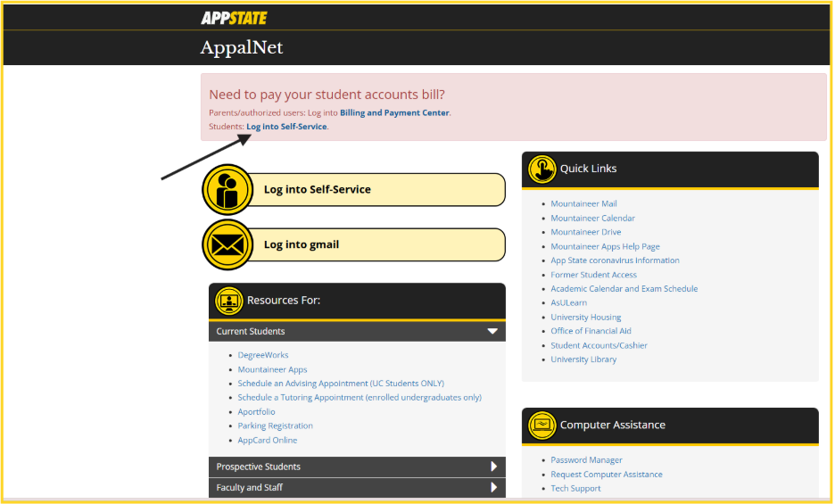Open Academic Calendar and Exam Schedule link

pyautogui.click(x=624, y=289)
